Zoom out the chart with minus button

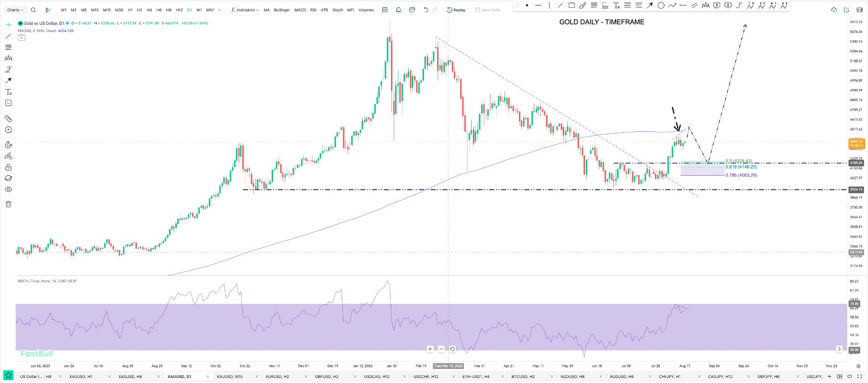point(441,349)
